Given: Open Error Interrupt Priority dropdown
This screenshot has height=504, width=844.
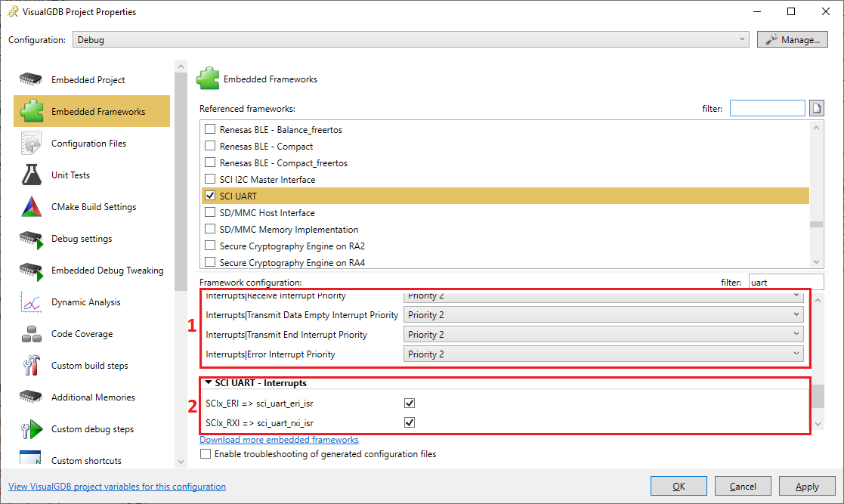Looking at the screenshot, I should click(x=604, y=354).
